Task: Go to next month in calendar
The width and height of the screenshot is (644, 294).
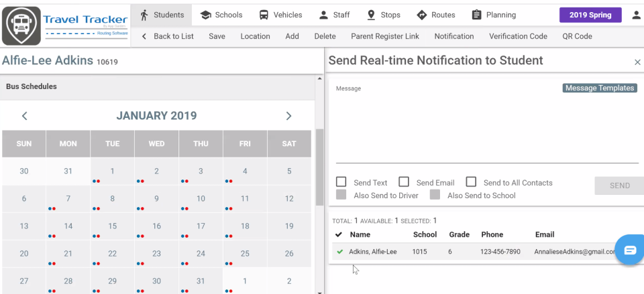Action: point(288,116)
